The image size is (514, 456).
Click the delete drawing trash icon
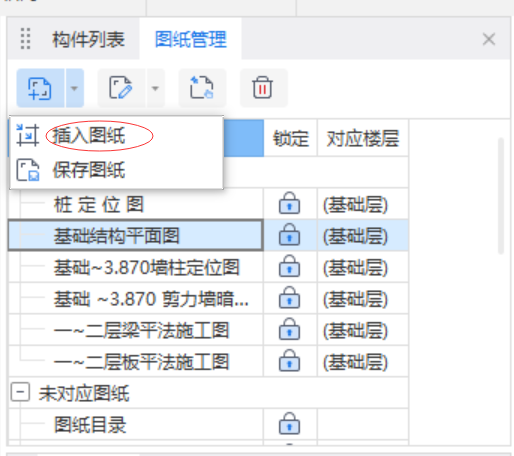click(263, 88)
